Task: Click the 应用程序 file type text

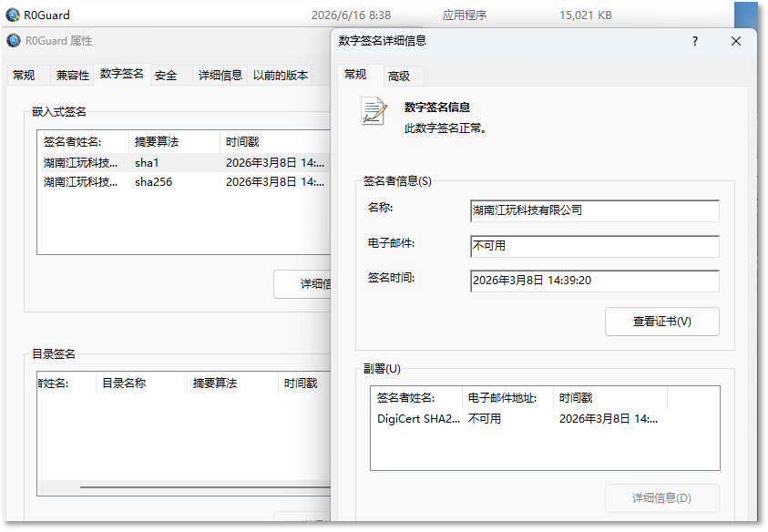Action: [x=465, y=15]
